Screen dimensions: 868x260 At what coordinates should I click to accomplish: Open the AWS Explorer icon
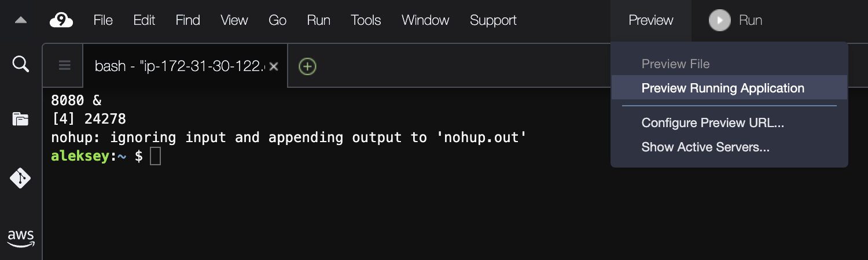(x=21, y=238)
